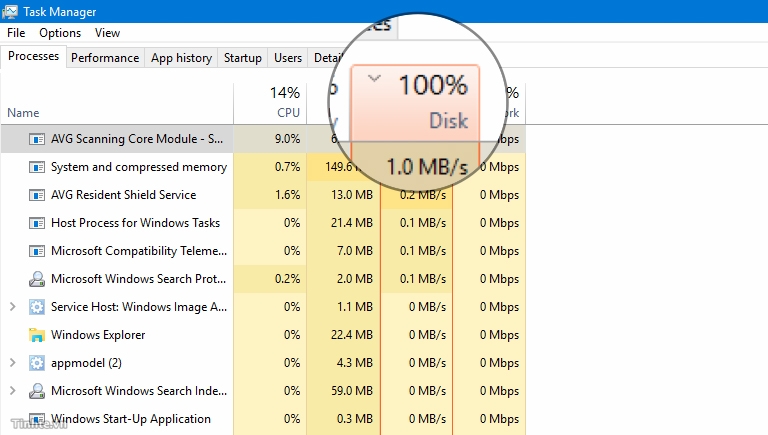The height and width of the screenshot is (435, 768).
Task: Switch to the Performance tab
Action: [105, 58]
